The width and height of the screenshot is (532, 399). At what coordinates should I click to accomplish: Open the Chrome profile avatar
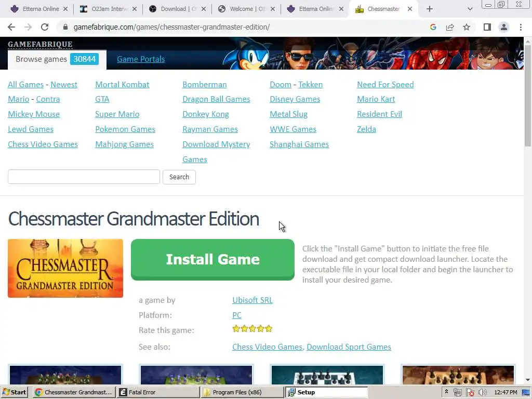pos(504,27)
